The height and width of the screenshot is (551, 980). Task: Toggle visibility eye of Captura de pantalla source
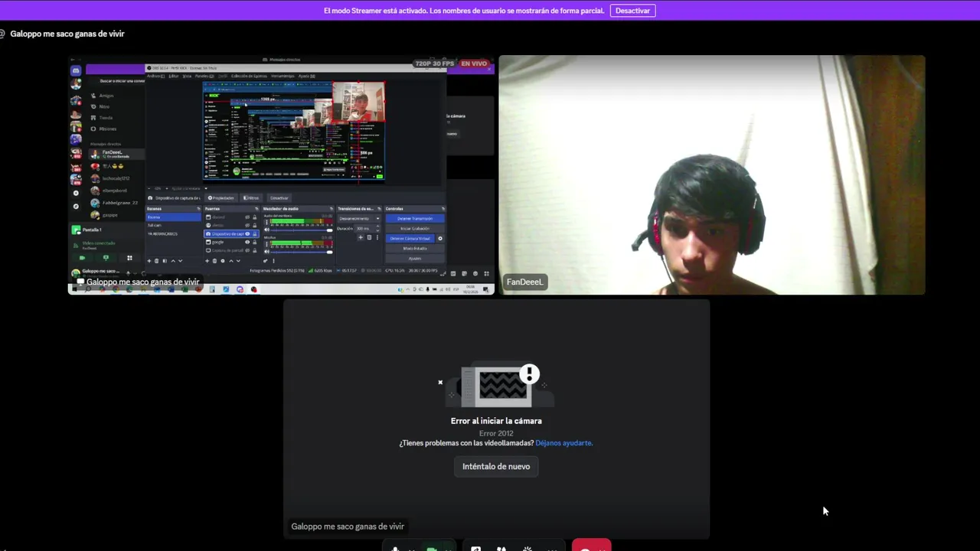247,250
